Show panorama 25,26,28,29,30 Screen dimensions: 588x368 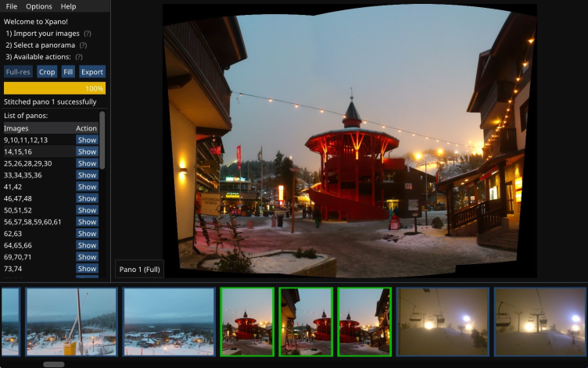(87, 163)
